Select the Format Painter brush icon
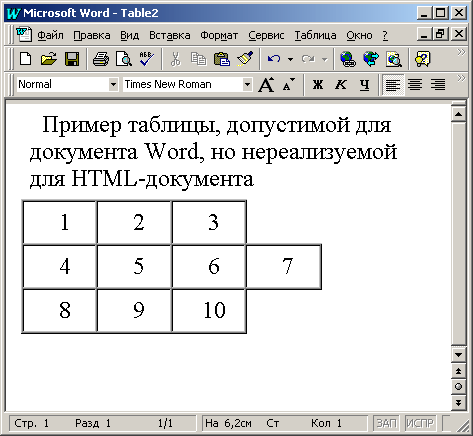The image size is (473, 436). tap(246, 59)
